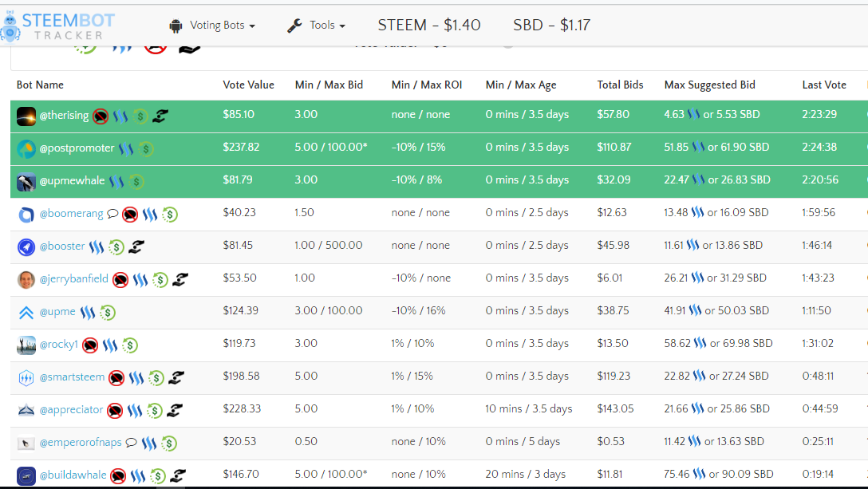Click the Min / Max Bid column header
This screenshot has height=489, width=868.
329,85
